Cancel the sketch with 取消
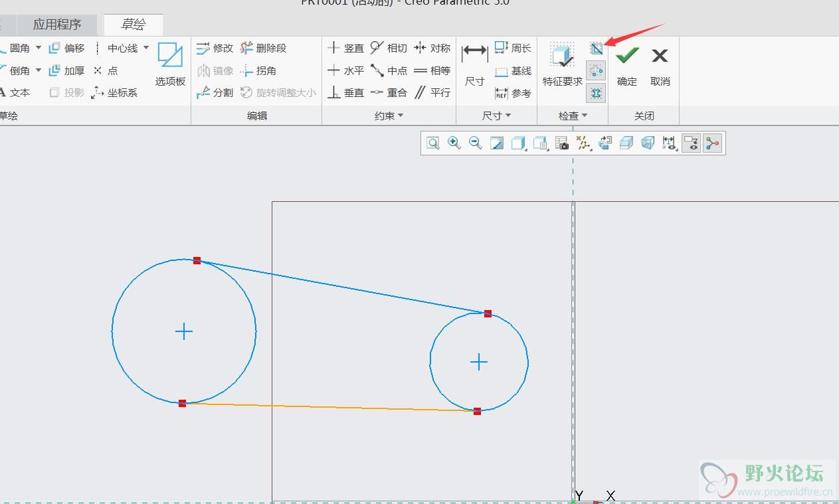The image size is (839, 504). tap(660, 65)
